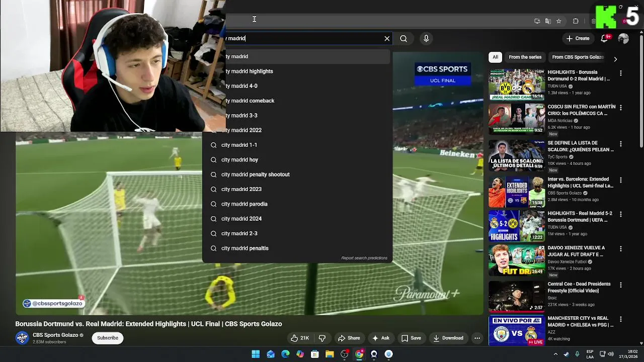Switch to Google Chrome in the taskbar

359,354
